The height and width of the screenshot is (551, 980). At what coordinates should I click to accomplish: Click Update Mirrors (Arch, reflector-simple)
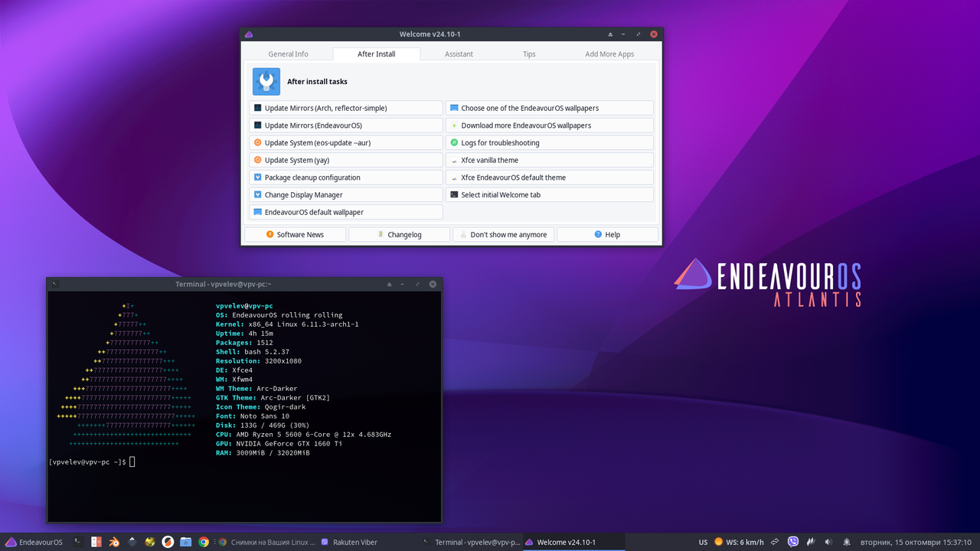[346, 108]
